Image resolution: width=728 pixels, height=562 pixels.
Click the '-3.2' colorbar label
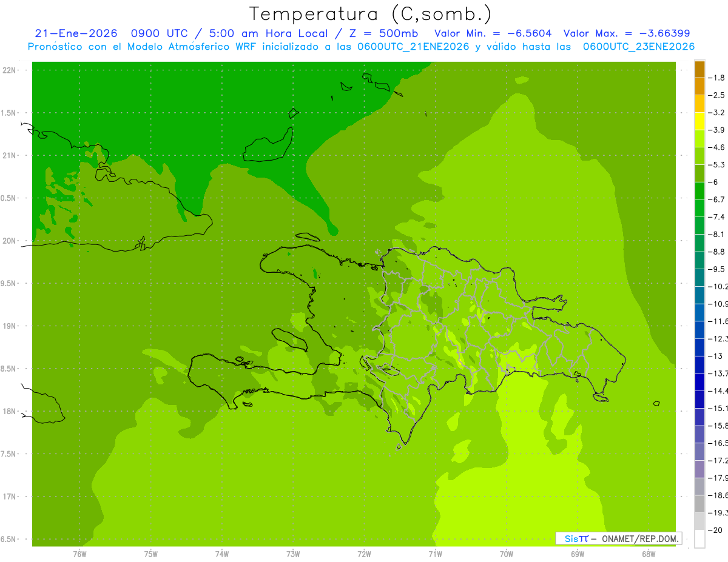716,113
